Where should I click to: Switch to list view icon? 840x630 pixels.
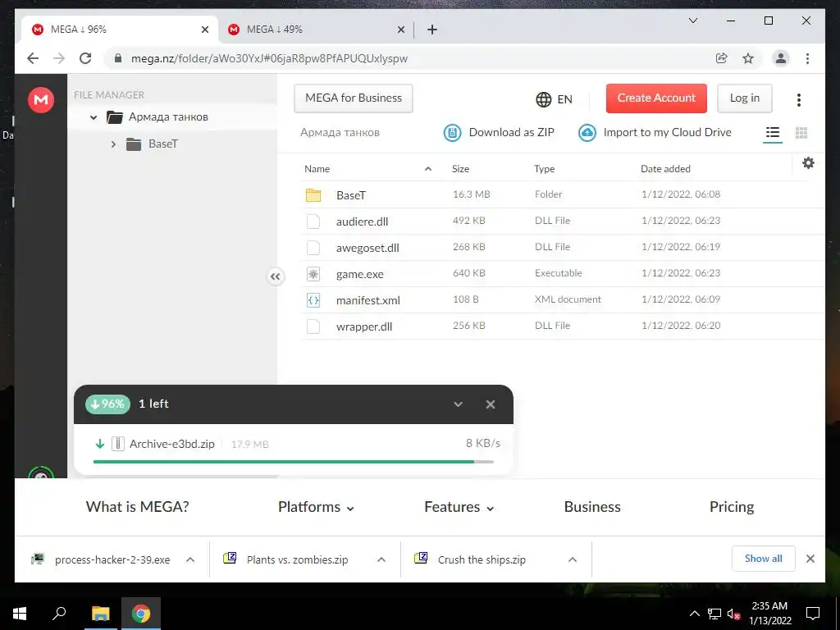click(773, 132)
